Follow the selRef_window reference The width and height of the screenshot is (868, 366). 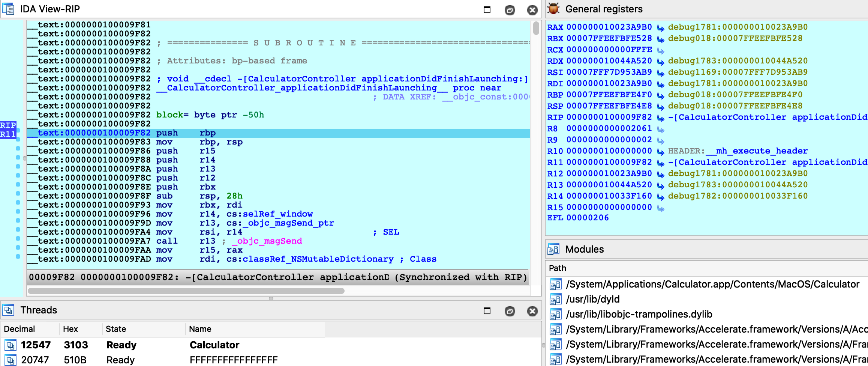(x=277, y=214)
